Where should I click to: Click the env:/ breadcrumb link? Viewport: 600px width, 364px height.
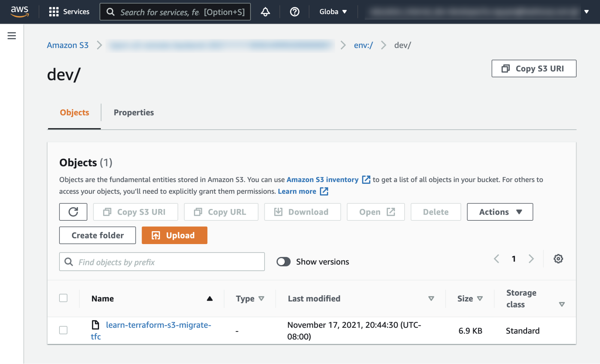tap(363, 45)
